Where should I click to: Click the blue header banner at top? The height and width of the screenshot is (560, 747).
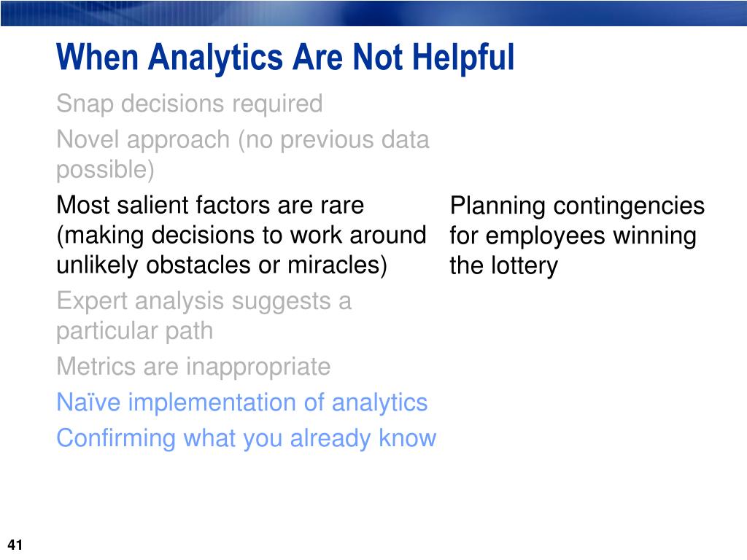(x=373, y=13)
